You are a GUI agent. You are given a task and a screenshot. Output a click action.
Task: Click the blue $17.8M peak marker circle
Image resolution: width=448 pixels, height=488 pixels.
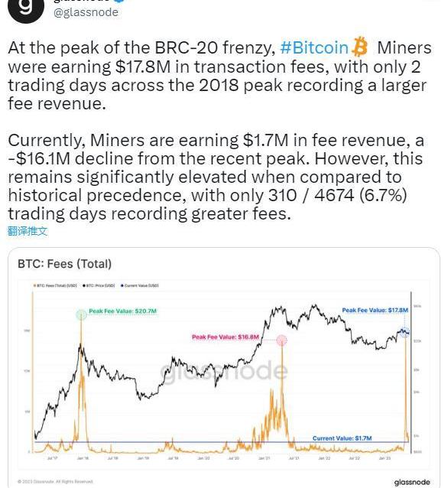404,332
